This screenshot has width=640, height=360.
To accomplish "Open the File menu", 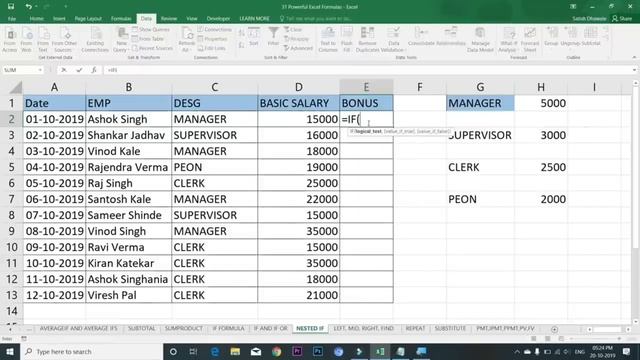I will point(12,19).
